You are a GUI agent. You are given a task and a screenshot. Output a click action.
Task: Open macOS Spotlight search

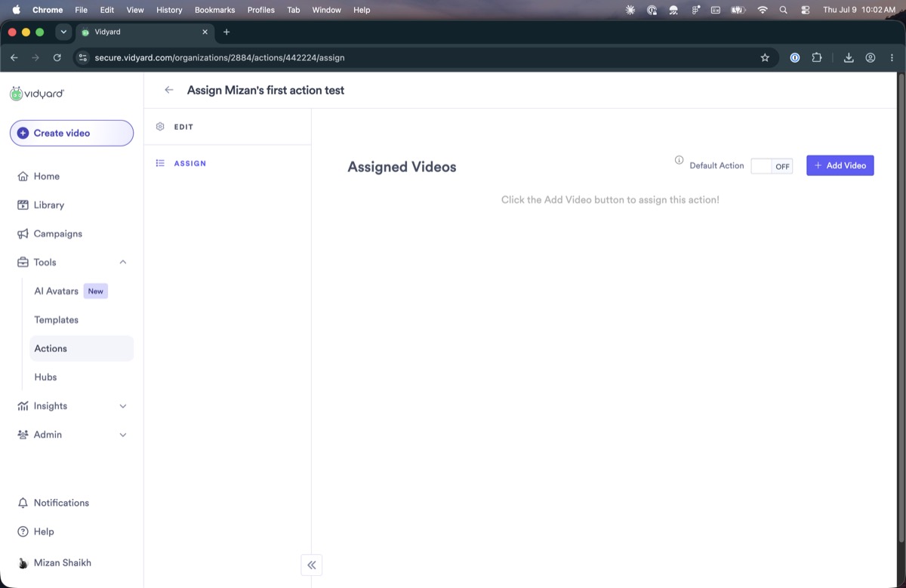(783, 10)
